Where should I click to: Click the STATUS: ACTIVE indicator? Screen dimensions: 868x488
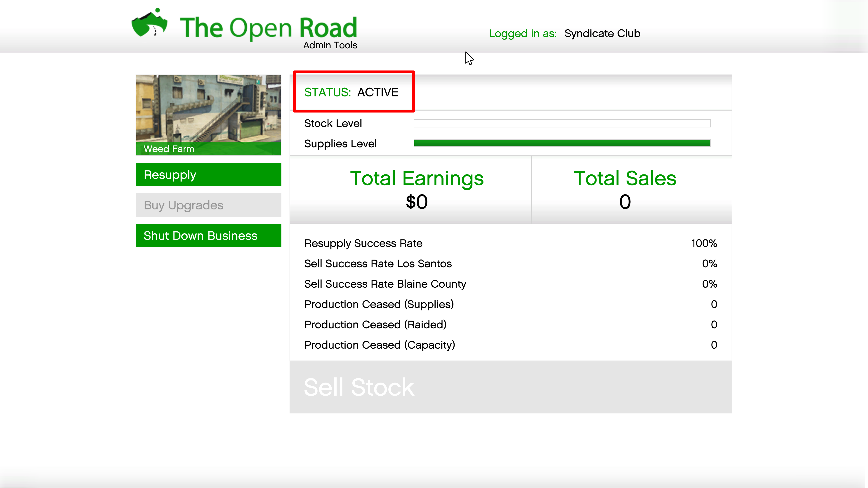[x=351, y=92]
